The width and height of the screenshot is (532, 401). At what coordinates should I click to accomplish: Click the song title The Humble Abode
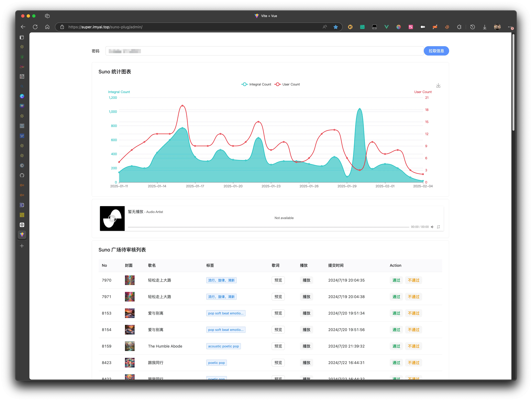point(165,346)
